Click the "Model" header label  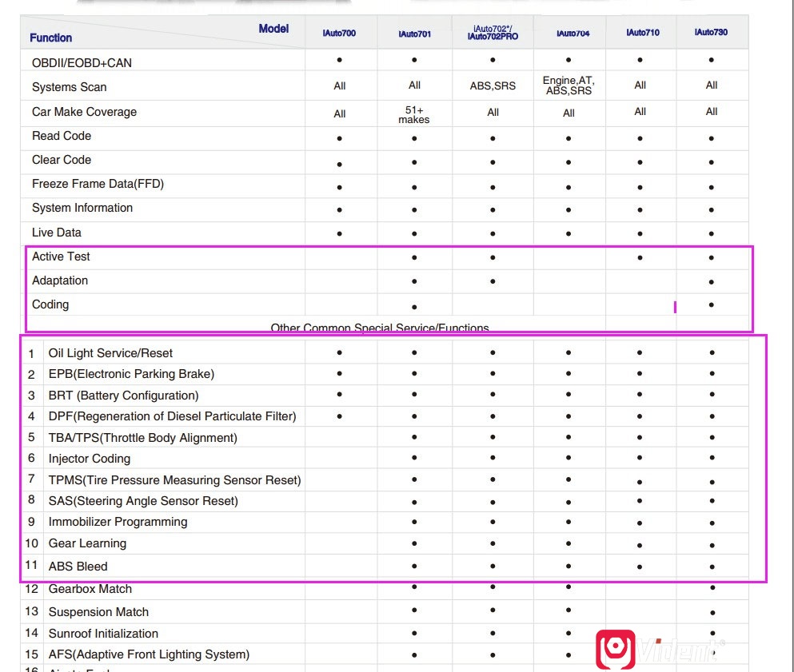point(273,29)
